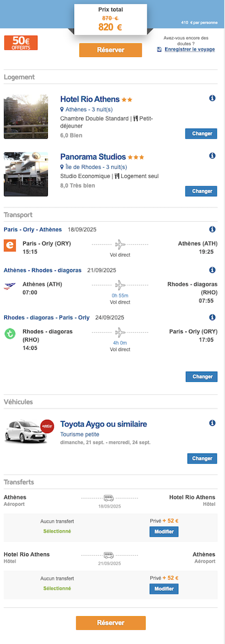Screen dimensions: 225x644
Task: Modify the private transfer on 21/09/2025
Action: (x=164, y=589)
